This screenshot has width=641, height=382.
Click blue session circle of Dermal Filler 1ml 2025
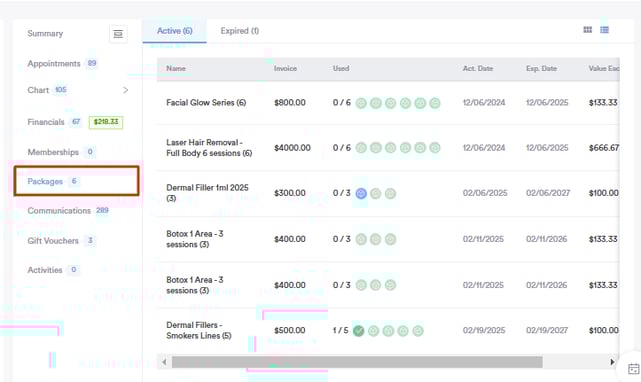tap(361, 193)
